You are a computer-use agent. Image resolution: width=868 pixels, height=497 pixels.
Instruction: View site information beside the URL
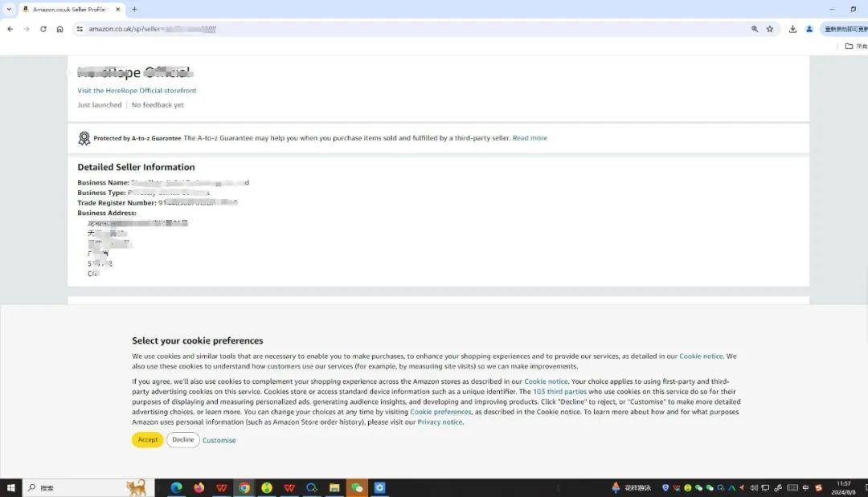click(80, 29)
